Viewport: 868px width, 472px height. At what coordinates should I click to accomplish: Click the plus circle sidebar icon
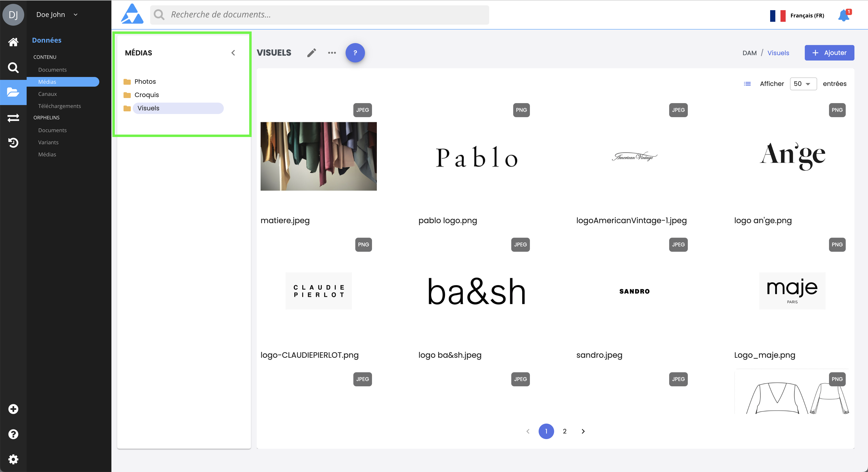(13, 409)
